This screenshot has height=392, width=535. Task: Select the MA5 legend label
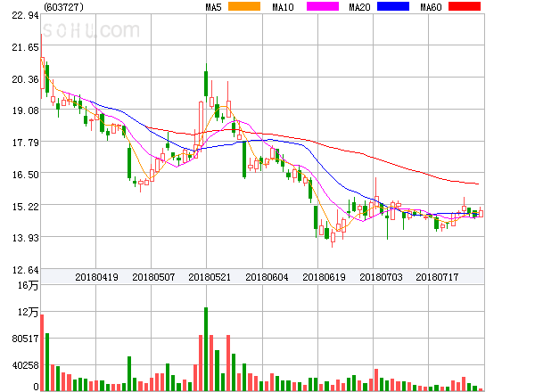[x=213, y=7]
